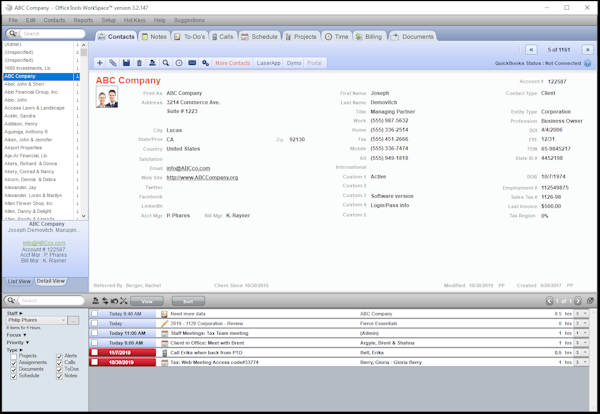Switch to the Documents tab
600x414 pixels.
pos(412,37)
